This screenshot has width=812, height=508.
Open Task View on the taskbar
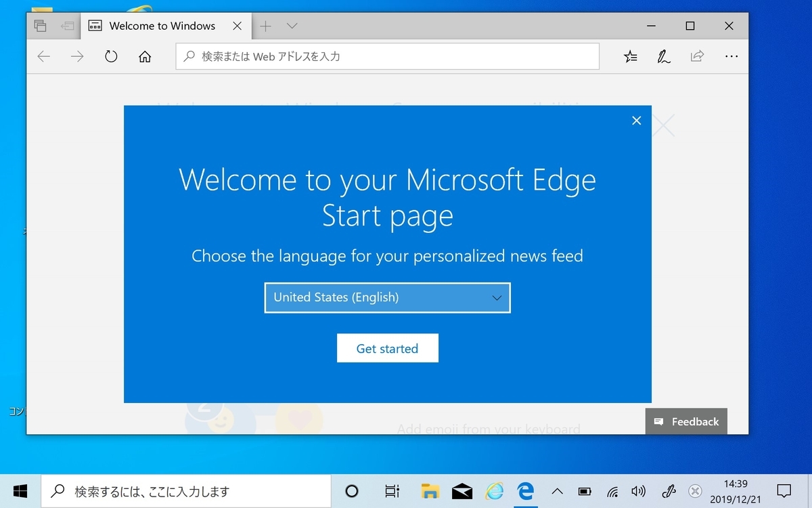pos(391,491)
